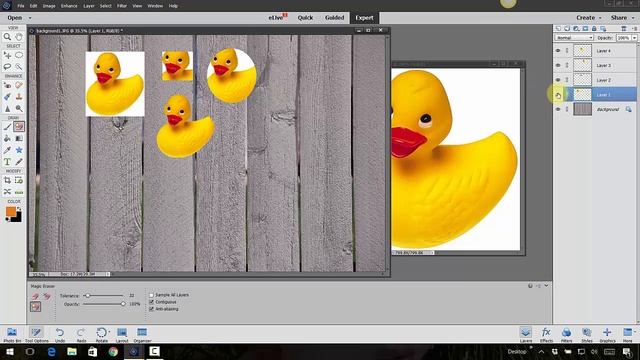
Task: Select the Custom Shape star tool
Action: tap(19, 150)
